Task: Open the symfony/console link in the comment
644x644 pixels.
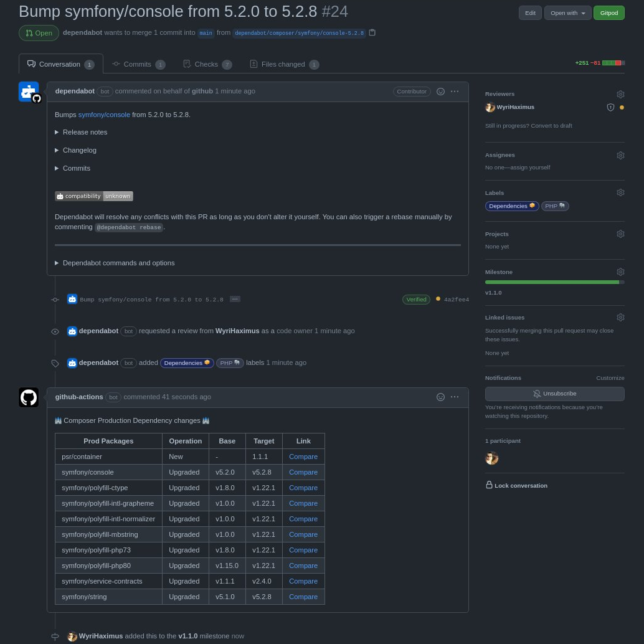Action: pos(104,115)
